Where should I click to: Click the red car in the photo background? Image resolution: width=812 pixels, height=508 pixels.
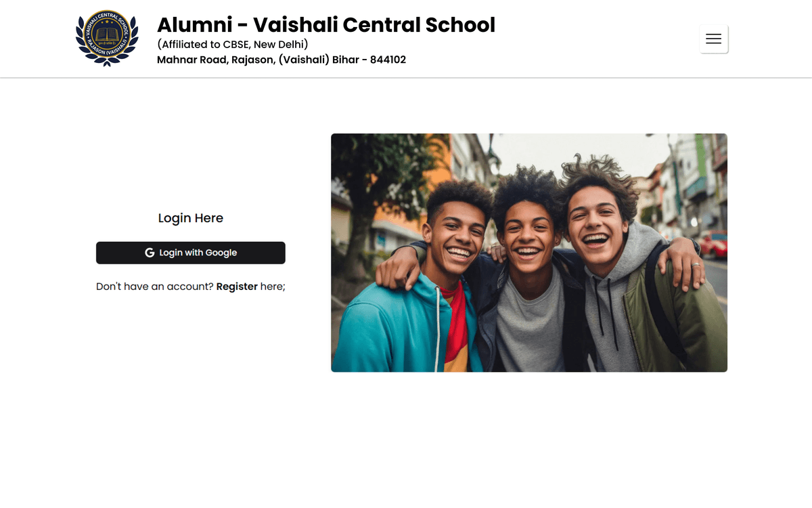tap(714, 244)
